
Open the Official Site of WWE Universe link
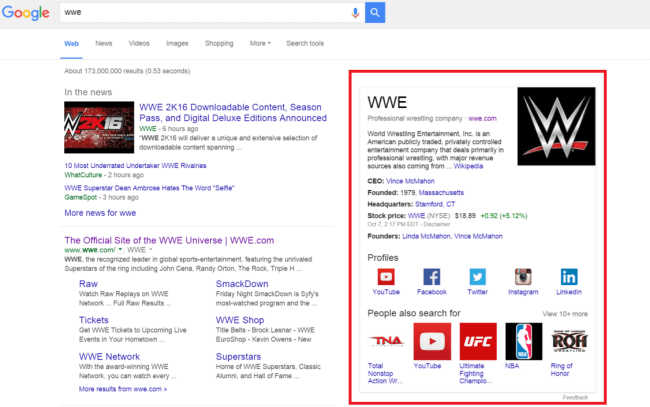168,240
